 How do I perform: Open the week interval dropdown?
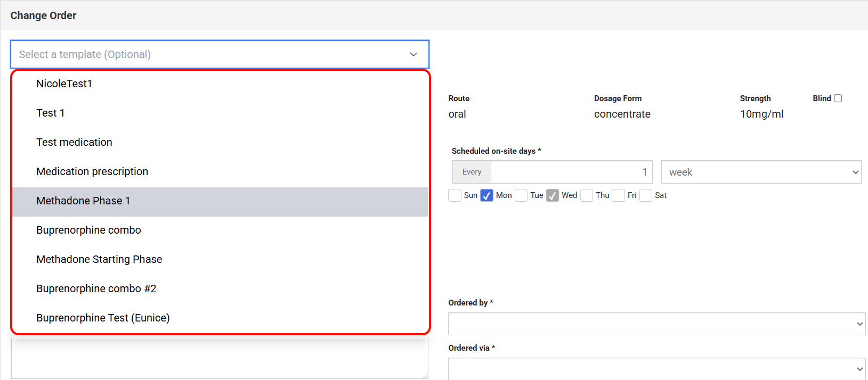761,172
